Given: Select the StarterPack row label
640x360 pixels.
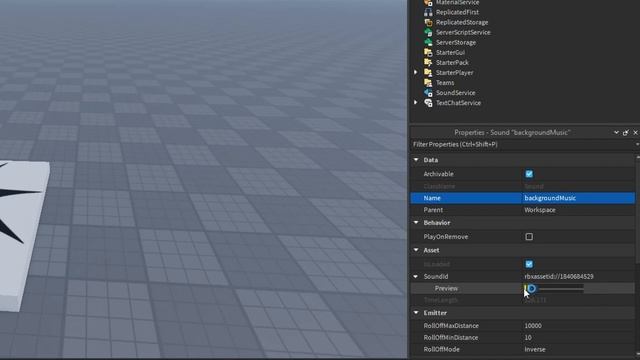Looking at the screenshot, I should [452, 62].
